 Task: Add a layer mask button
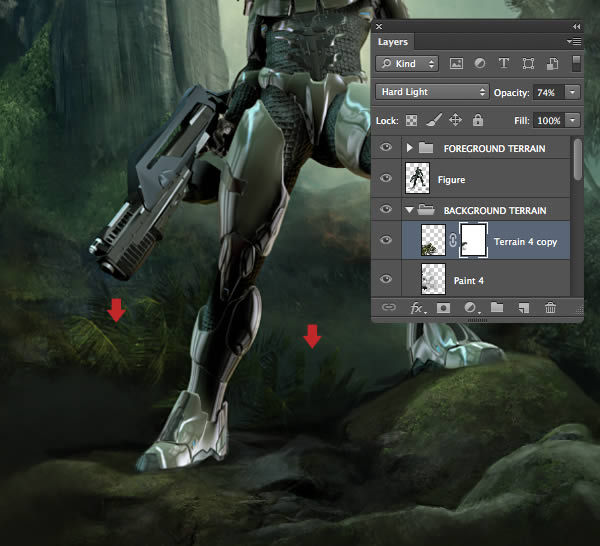[x=443, y=308]
